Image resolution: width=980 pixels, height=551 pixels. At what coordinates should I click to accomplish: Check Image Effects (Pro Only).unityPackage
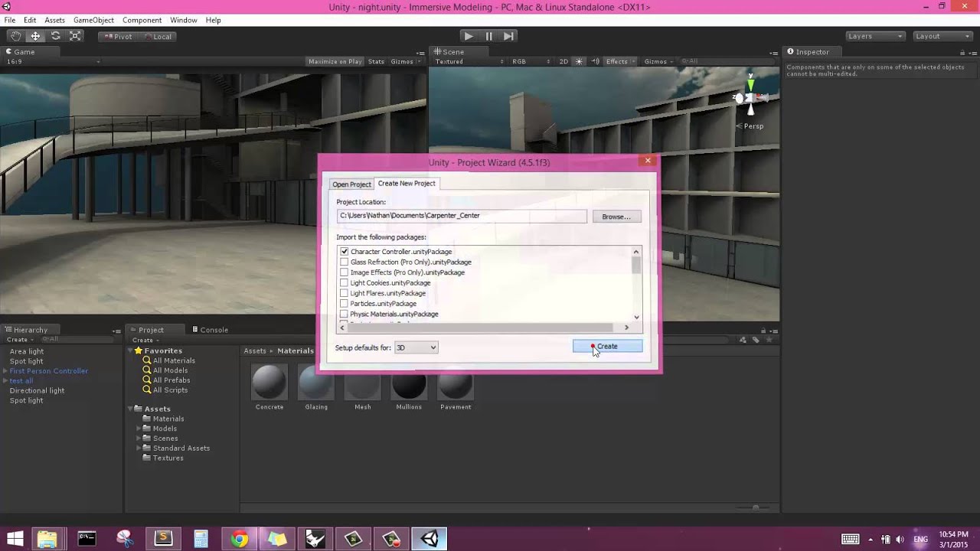point(344,272)
